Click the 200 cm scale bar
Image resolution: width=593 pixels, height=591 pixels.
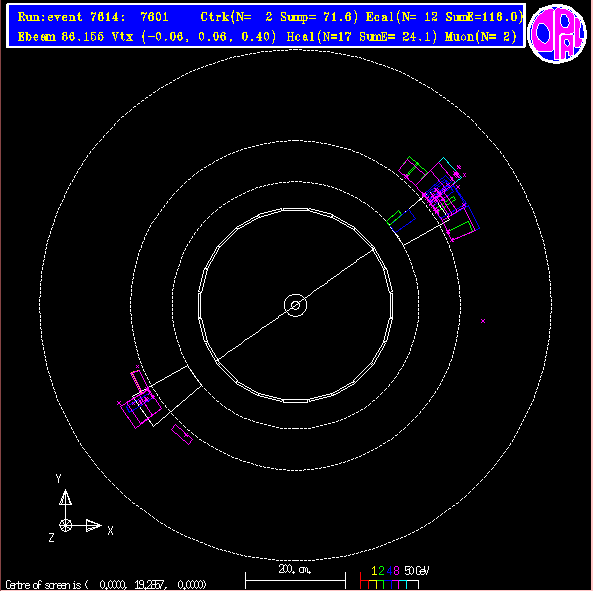(x=295, y=580)
